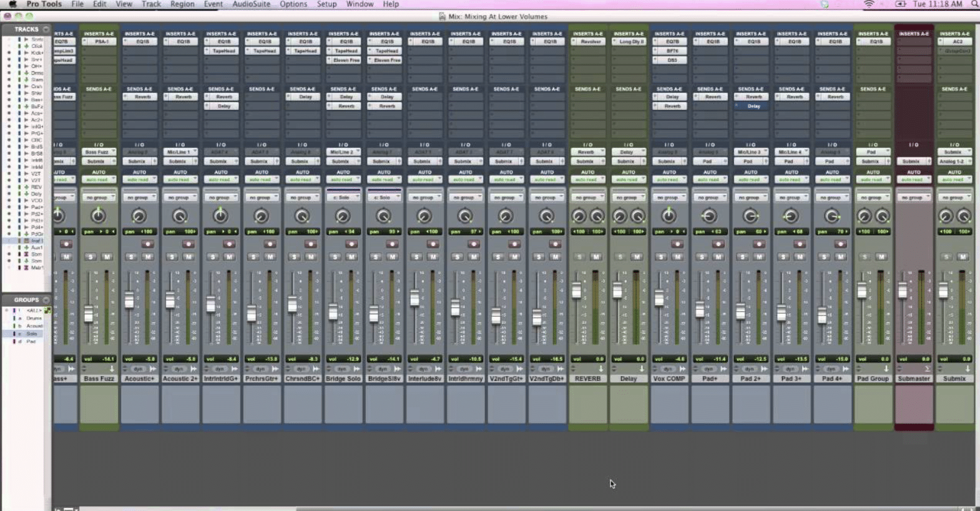Open the c: Solo group selector on Bridge Solo

coord(343,197)
